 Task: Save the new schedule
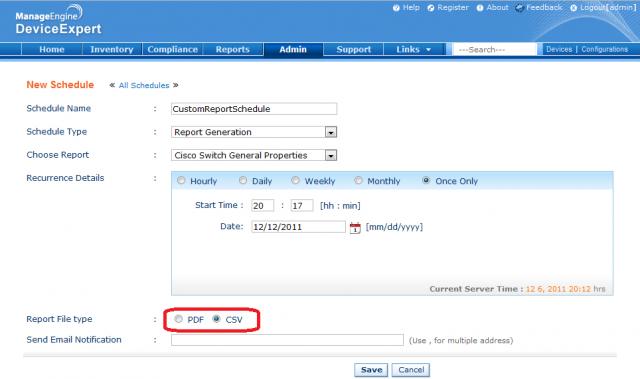(371, 370)
